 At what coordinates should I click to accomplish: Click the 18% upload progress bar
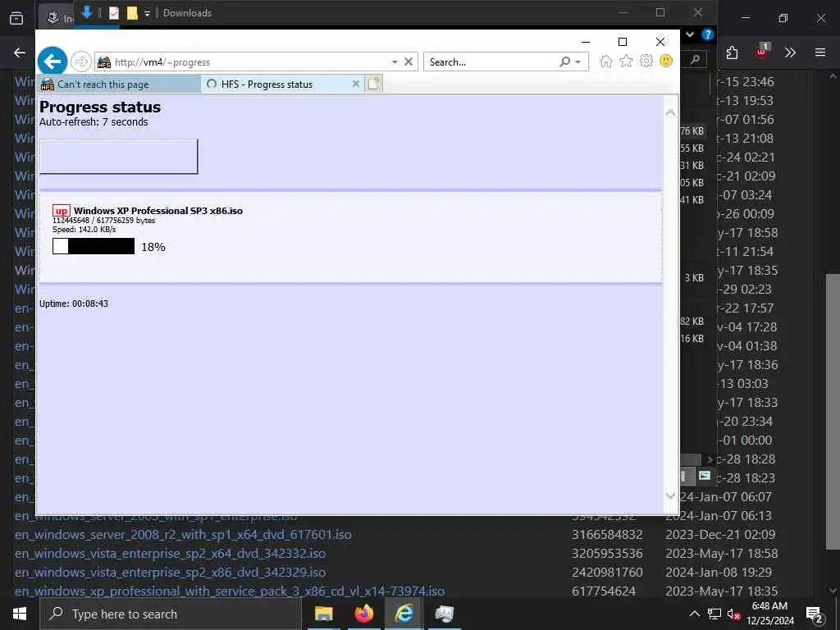point(94,246)
